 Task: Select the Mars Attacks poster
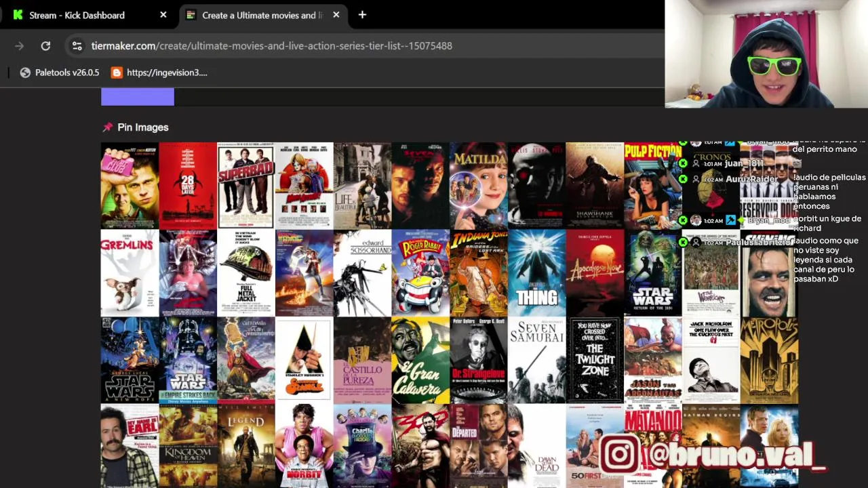point(304,186)
